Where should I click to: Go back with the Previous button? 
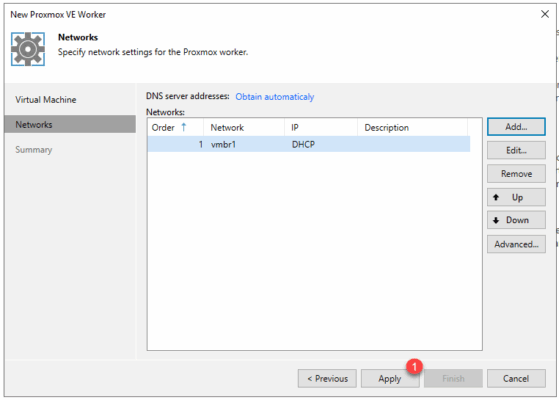point(327,378)
